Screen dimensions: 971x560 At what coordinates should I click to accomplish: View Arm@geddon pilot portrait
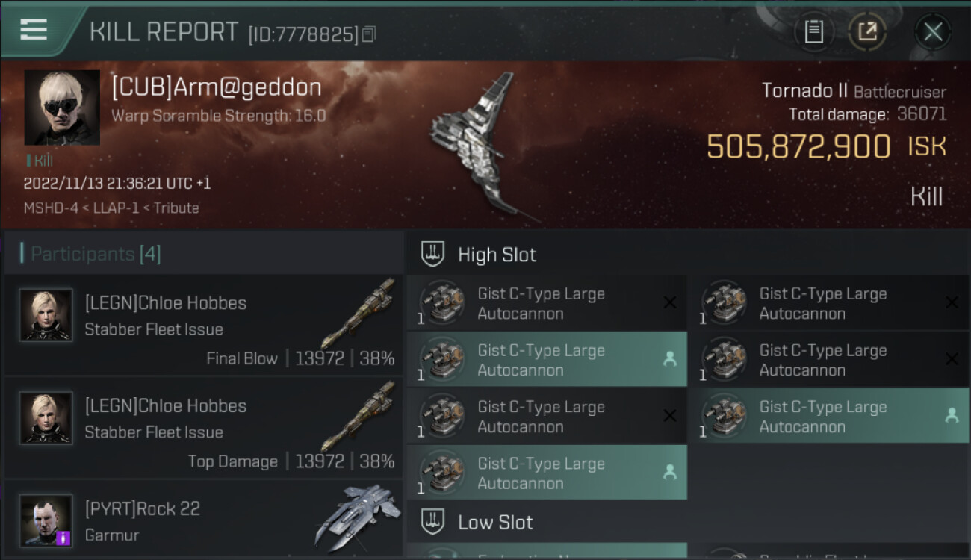(62, 108)
